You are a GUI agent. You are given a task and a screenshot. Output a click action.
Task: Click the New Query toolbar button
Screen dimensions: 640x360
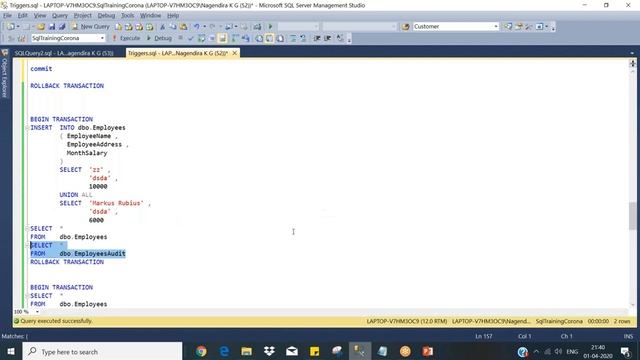(x=91, y=27)
